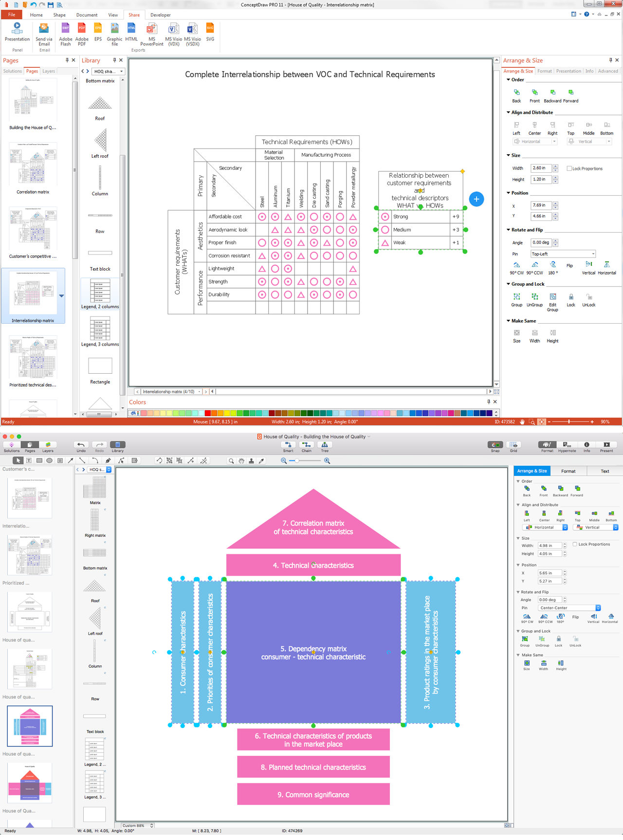Image resolution: width=623 pixels, height=840 pixels.
Task: Export drawing to HTML
Action: pos(131,32)
